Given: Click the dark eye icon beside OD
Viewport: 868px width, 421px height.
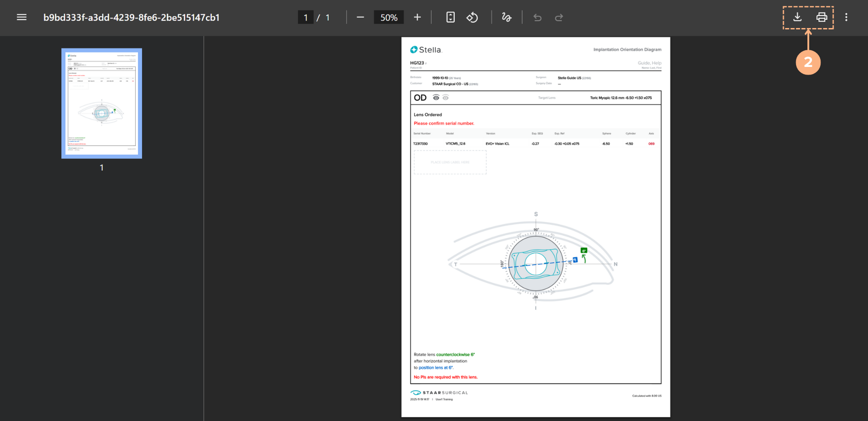Looking at the screenshot, I should pos(436,98).
